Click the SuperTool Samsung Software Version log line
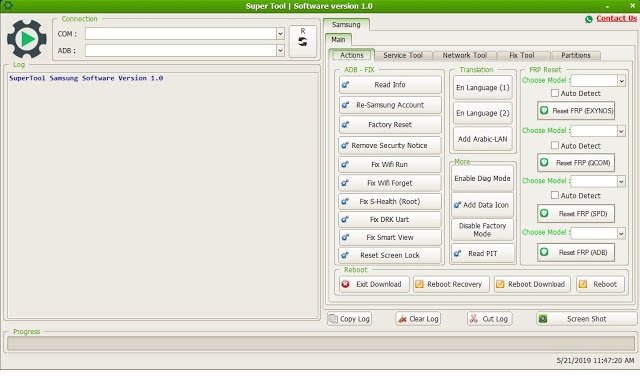This screenshot has height=376, width=640. pyautogui.click(x=86, y=78)
